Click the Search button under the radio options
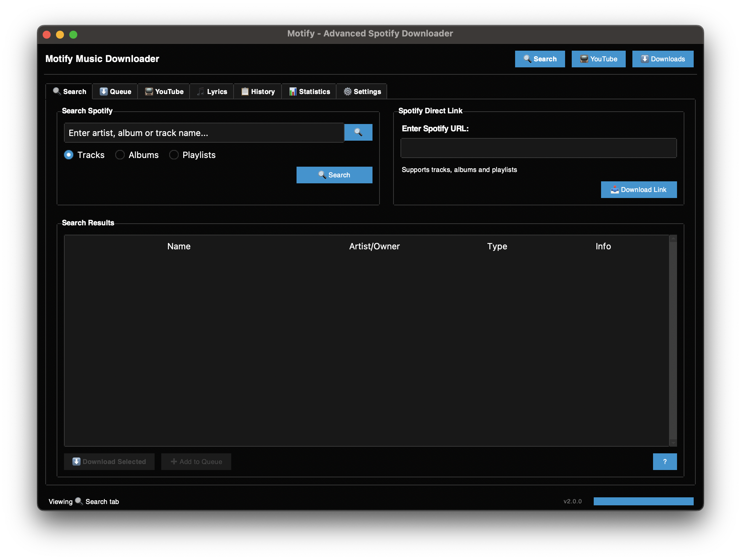 coord(334,175)
